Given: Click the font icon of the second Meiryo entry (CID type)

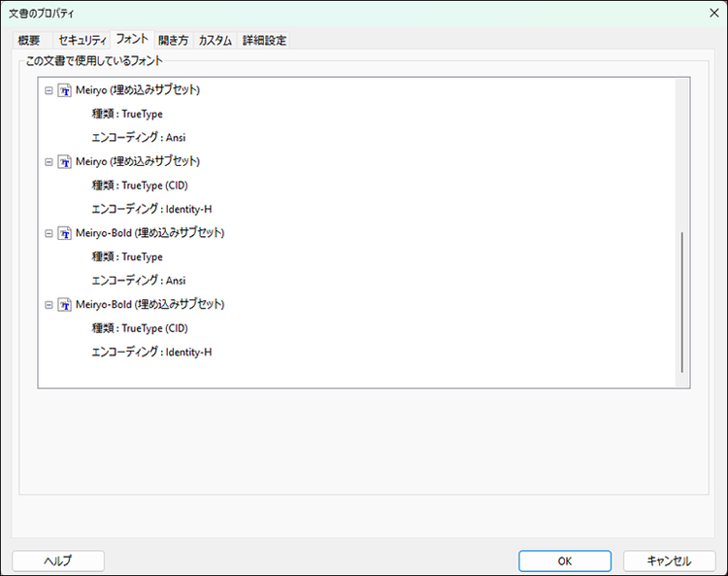Looking at the screenshot, I should tap(64, 161).
